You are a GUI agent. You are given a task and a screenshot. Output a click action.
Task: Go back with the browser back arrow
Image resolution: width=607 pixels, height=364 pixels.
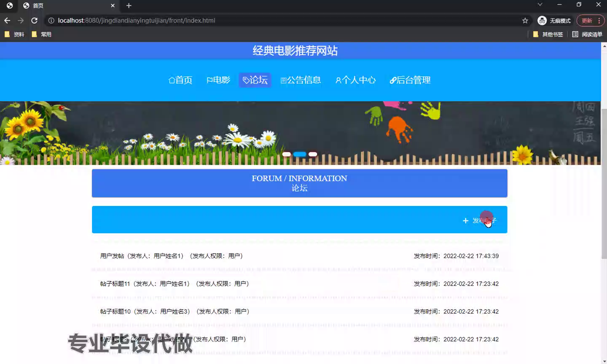click(x=7, y=20)
